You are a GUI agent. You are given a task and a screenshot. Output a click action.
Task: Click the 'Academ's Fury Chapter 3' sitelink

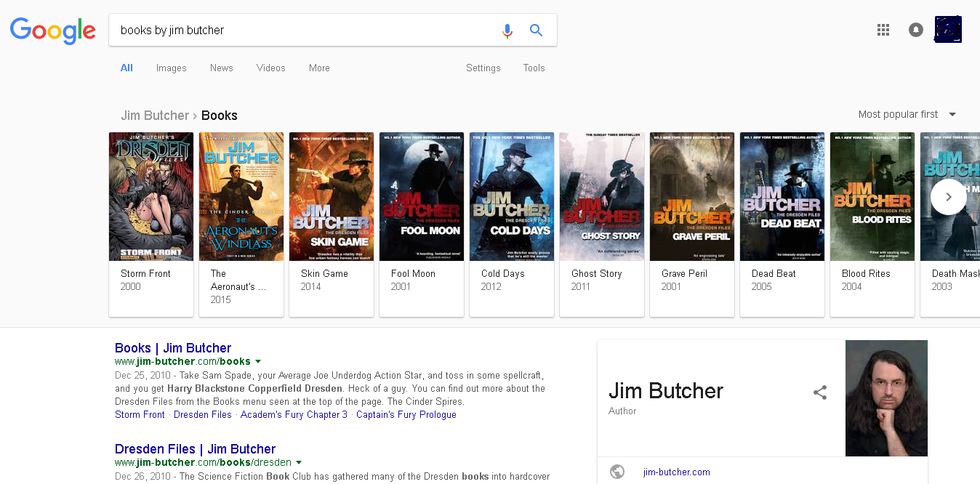[x=294, y=414]
